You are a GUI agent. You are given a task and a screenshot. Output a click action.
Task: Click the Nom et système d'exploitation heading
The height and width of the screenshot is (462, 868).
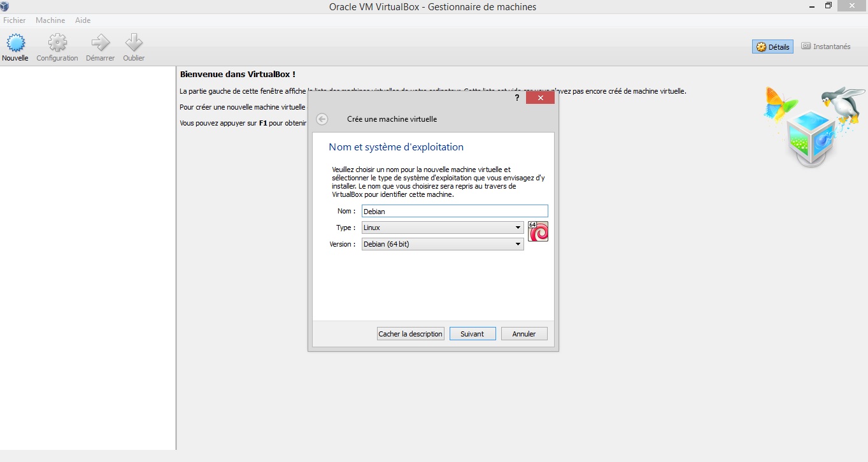click(396, 147)
